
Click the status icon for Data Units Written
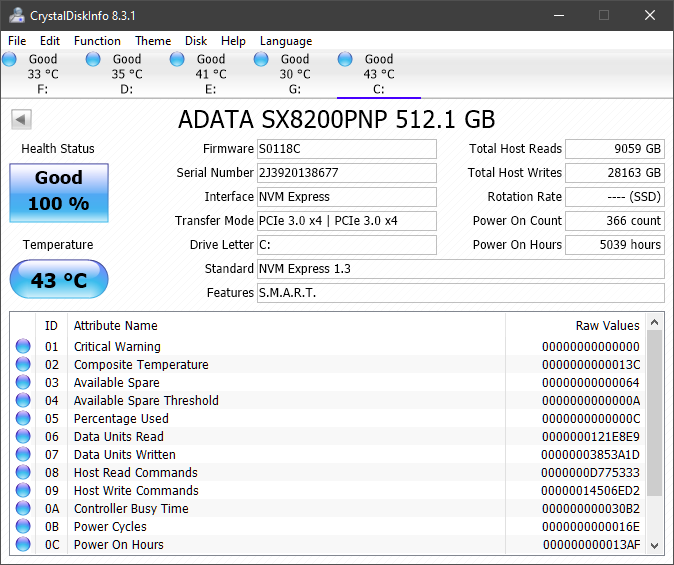click(23, 454)
